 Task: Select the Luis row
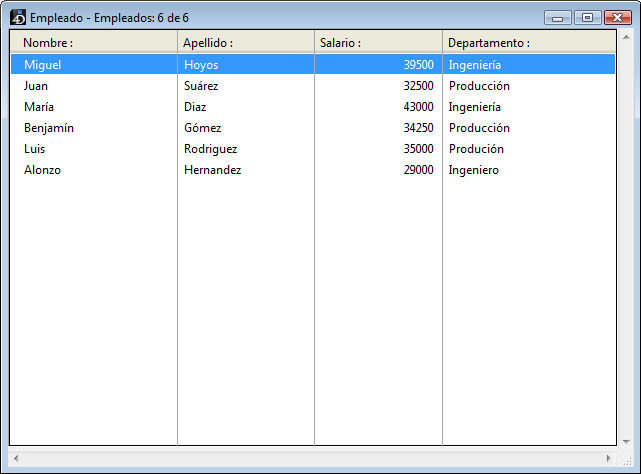[x=35, y=149]
